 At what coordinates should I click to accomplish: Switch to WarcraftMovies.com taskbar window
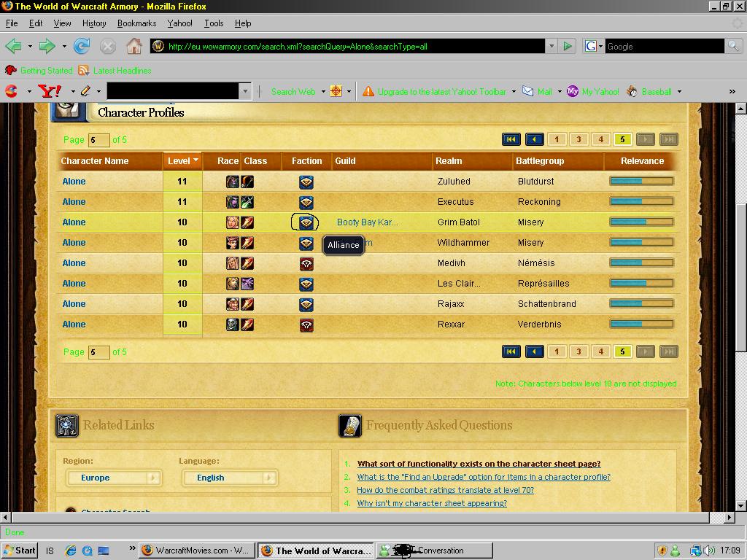point(197,551)
